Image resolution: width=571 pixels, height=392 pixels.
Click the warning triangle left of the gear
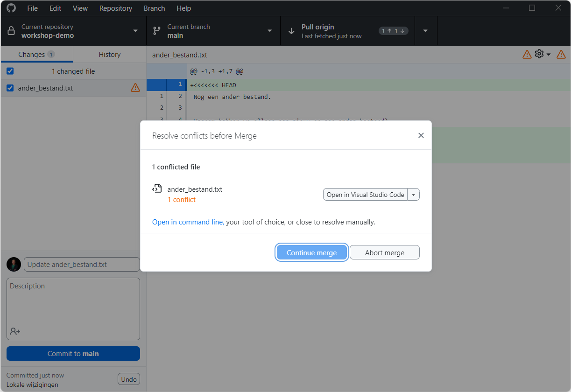coord(527,54)
